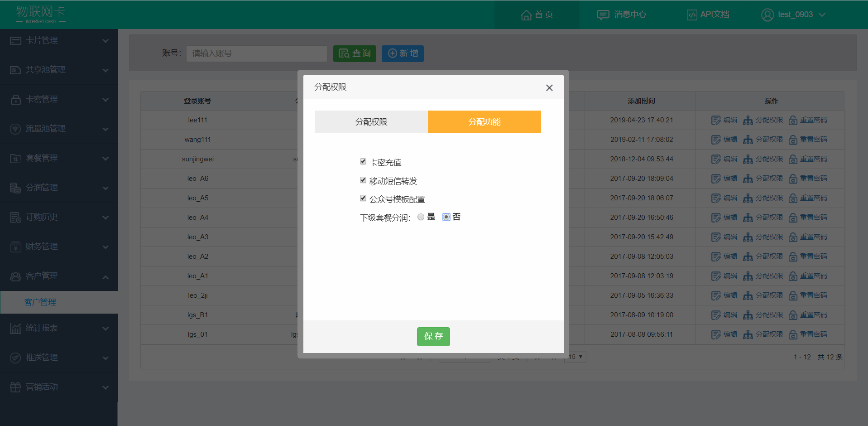Click 重置密码 link in lee111 row
Screen dimensions: 868x426
coord(814,120)
